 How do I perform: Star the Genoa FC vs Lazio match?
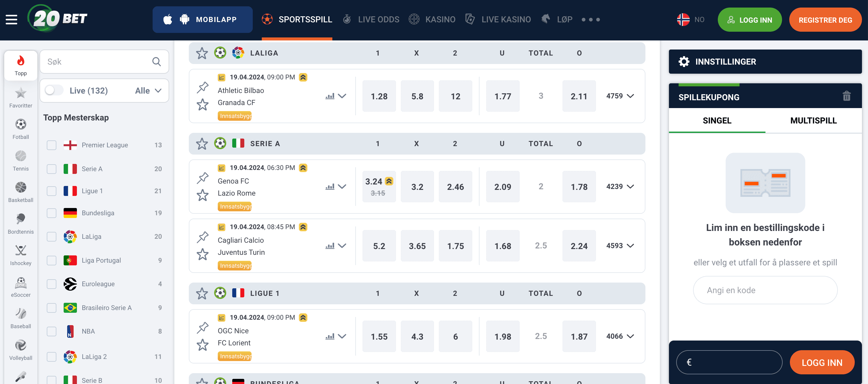click(202, 195)
